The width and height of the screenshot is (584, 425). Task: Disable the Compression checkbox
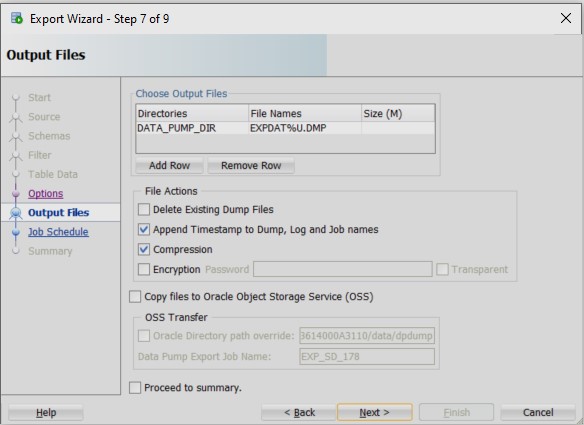click(x=144, y=249)
